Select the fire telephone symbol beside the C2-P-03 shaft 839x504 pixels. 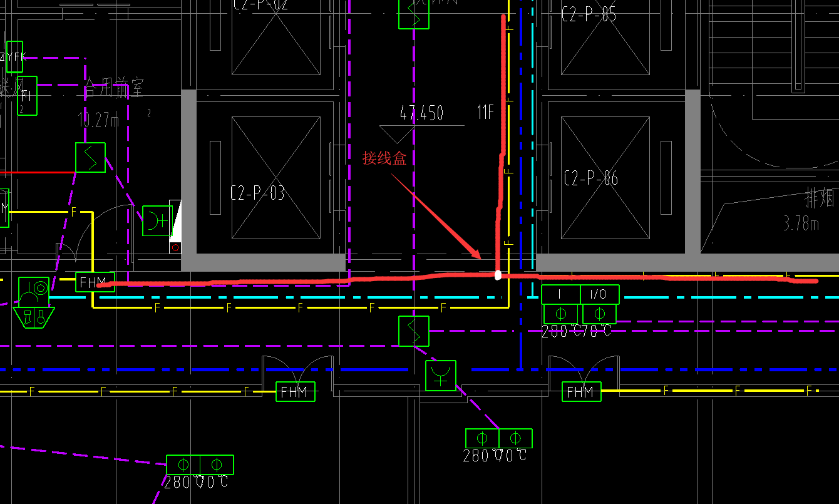coord(157,221)
